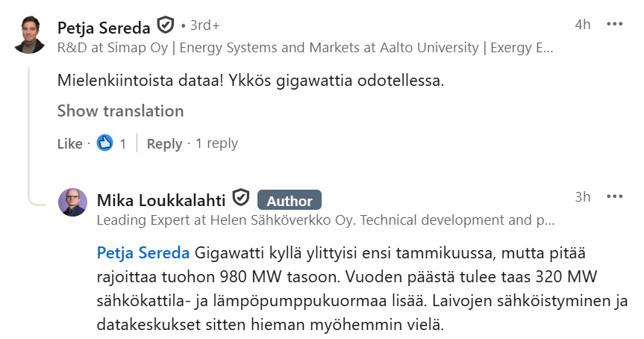Click Petja Sereda's name
The height and width of the screenshot is (339, 644).
104,27
